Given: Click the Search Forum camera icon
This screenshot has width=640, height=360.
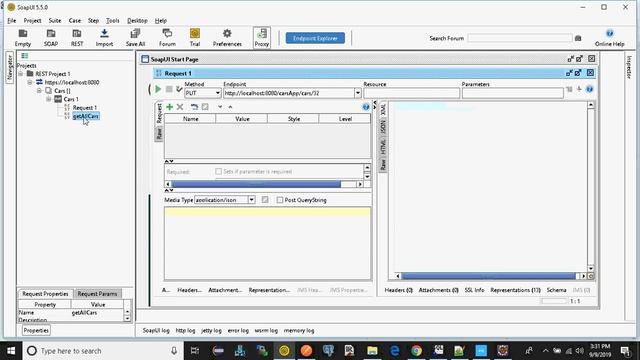Looking at the screenshot, I should click(578, 38).
